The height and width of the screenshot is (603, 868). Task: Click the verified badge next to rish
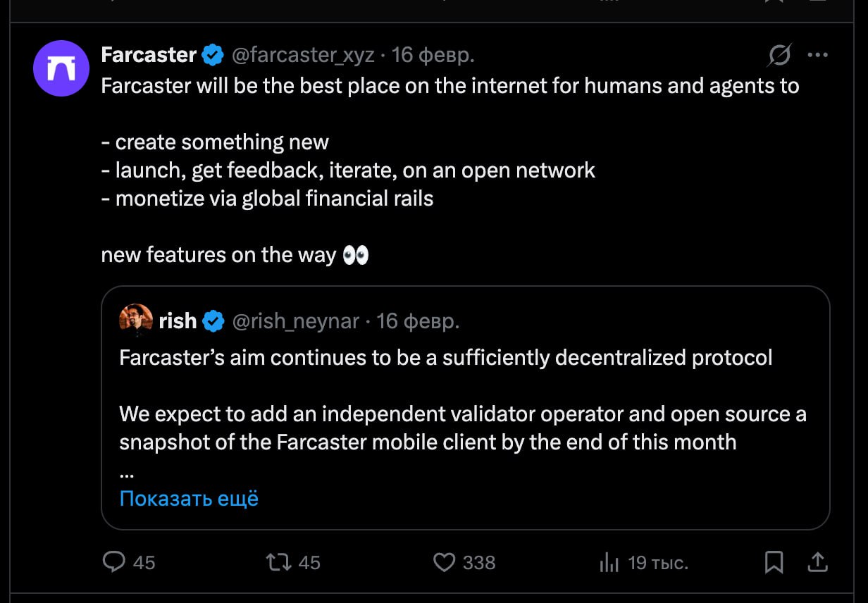click(213, 322)
